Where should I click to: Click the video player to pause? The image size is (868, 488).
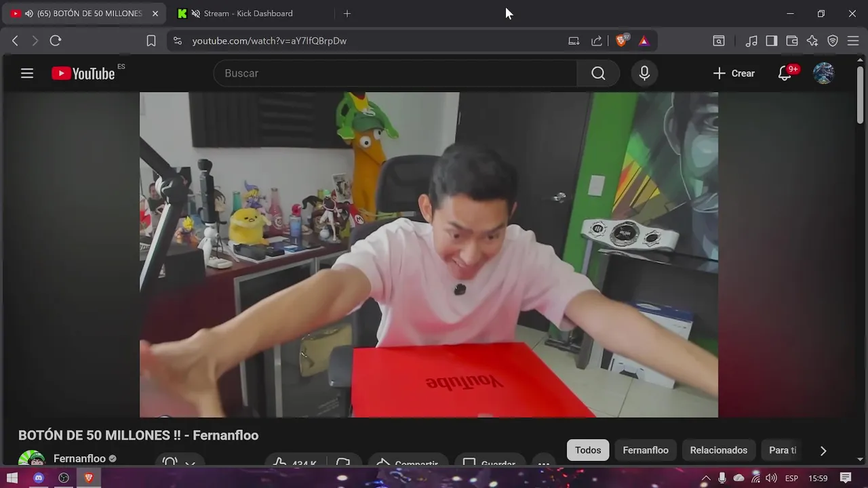[x=429, y=254]
